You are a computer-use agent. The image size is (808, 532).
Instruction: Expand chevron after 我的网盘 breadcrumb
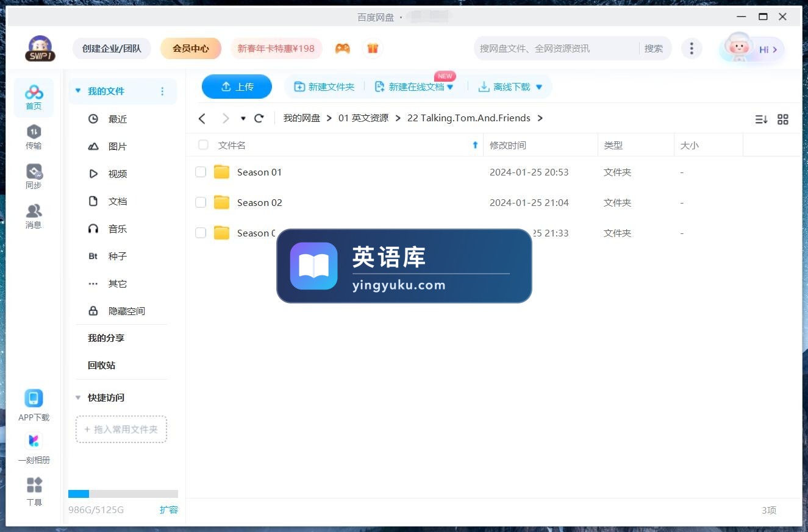[x=329, y=118]
